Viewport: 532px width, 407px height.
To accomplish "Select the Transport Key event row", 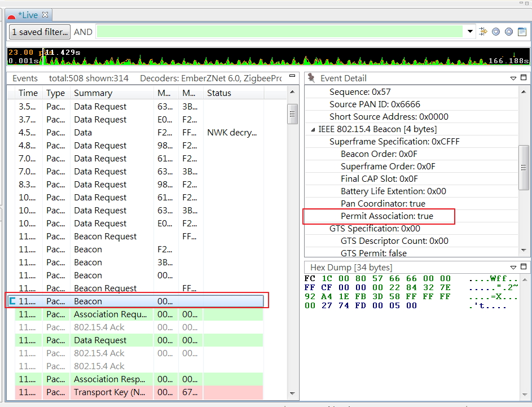I will [x=109, y=392].
